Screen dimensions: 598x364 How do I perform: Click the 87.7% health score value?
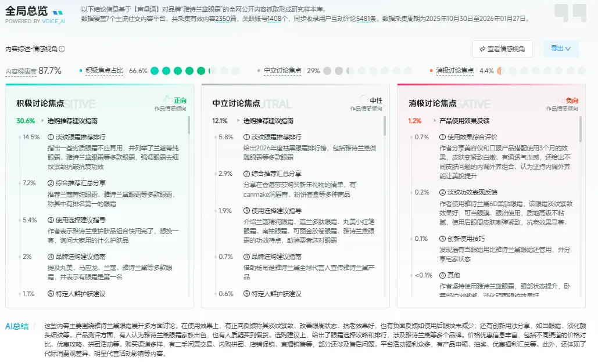(50, 70)
